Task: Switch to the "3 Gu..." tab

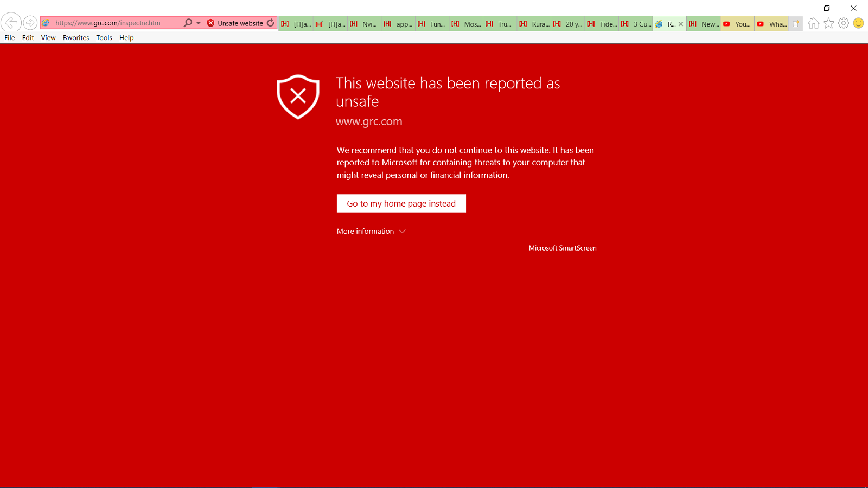Action: click(x=635, y=24)
